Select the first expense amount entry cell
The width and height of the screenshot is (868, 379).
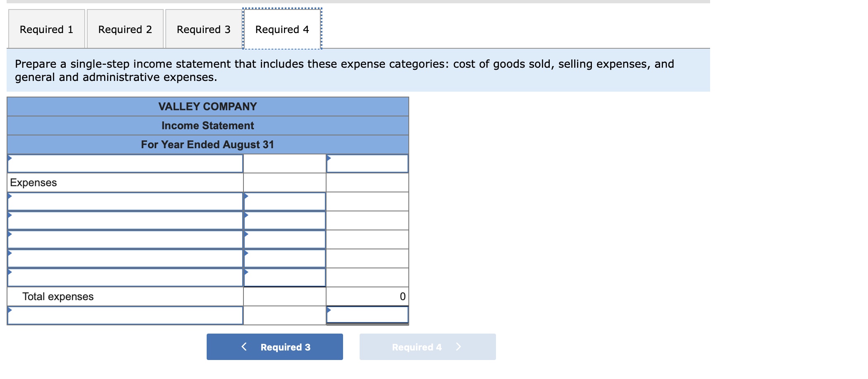[x=284, y=201]
